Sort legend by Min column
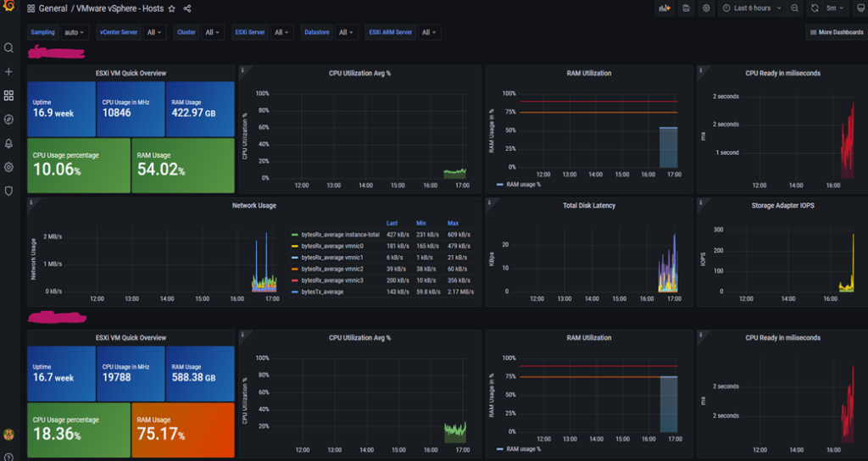Screen dimensions: 868x461 coord(421,223)
